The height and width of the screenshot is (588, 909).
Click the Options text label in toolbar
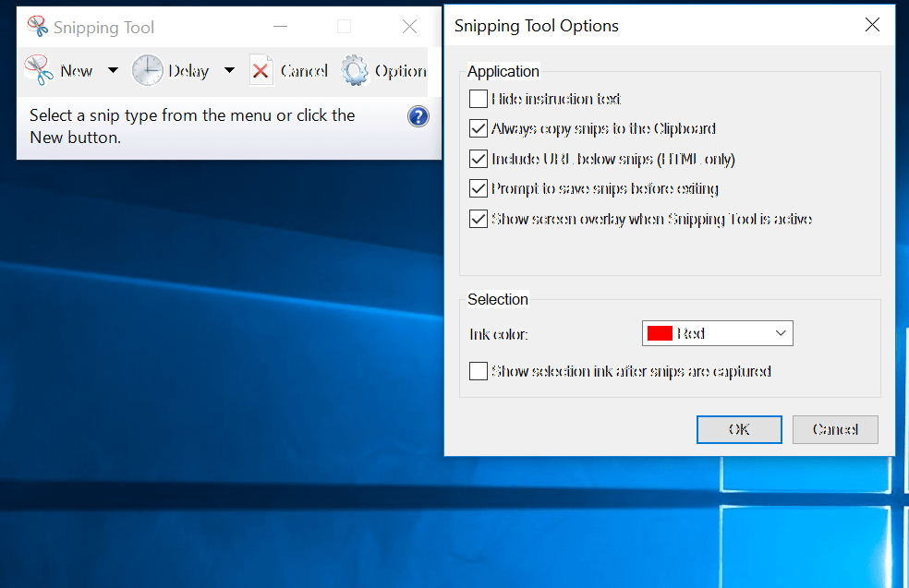click(x=401, y=71)
